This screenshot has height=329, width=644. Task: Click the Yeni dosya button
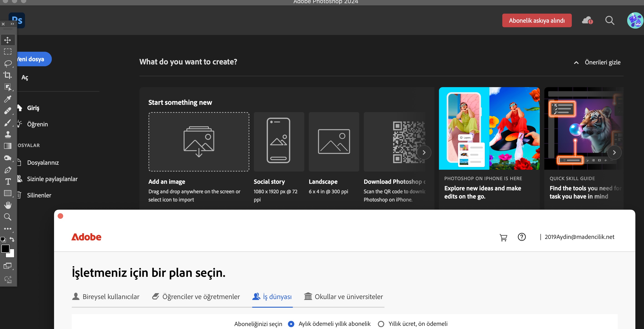pos(34,59)
